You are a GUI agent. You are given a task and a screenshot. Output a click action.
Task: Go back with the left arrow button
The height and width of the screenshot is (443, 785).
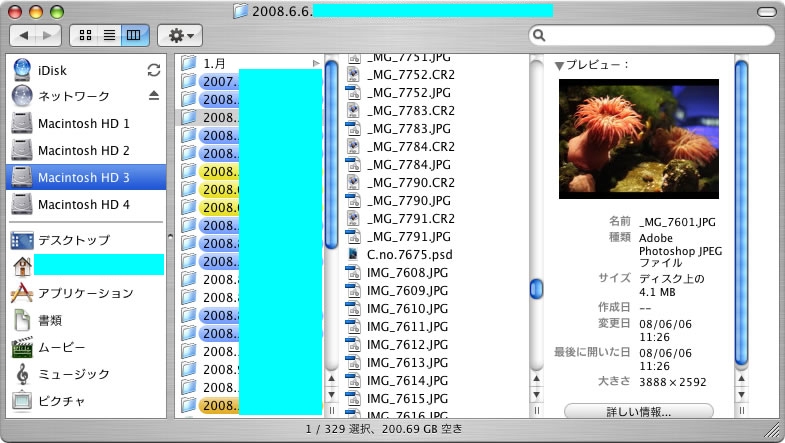(x=23, y=35)
